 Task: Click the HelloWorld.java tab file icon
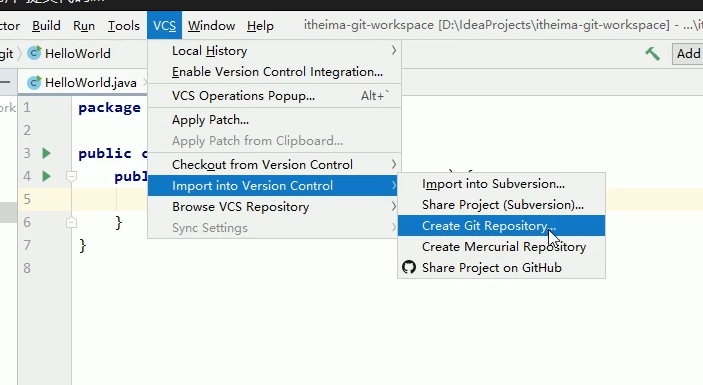[x=34, y=82]
